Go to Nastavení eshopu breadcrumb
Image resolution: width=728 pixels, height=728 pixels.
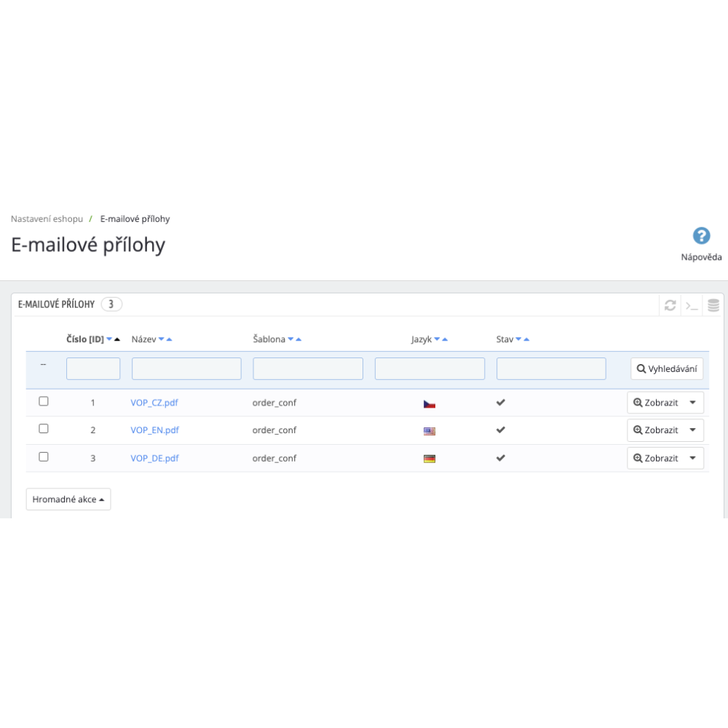[47, 218]
